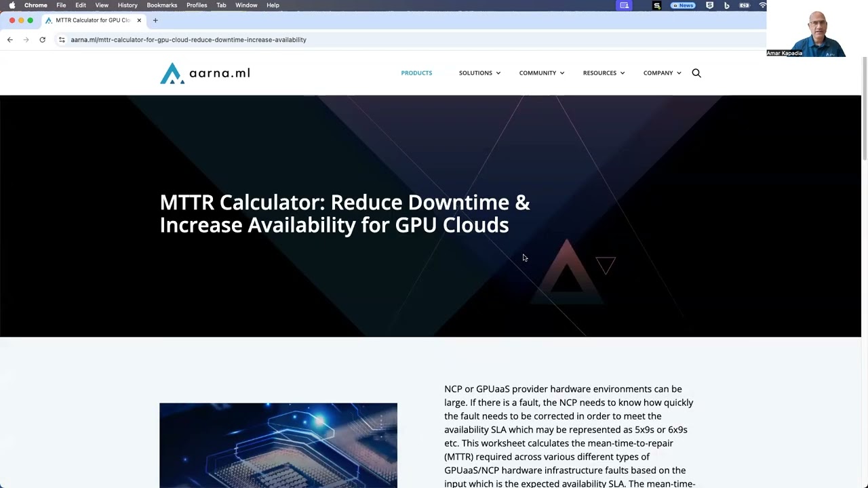Open the COMPANY nav link
868x488 pixels.
pyautogui.click(x=658, y=73)
